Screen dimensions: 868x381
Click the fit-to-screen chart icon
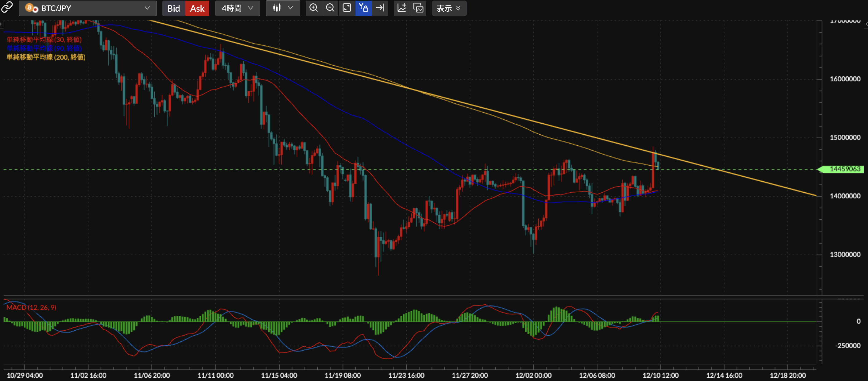pyautogui.click(x=347, y=8)
